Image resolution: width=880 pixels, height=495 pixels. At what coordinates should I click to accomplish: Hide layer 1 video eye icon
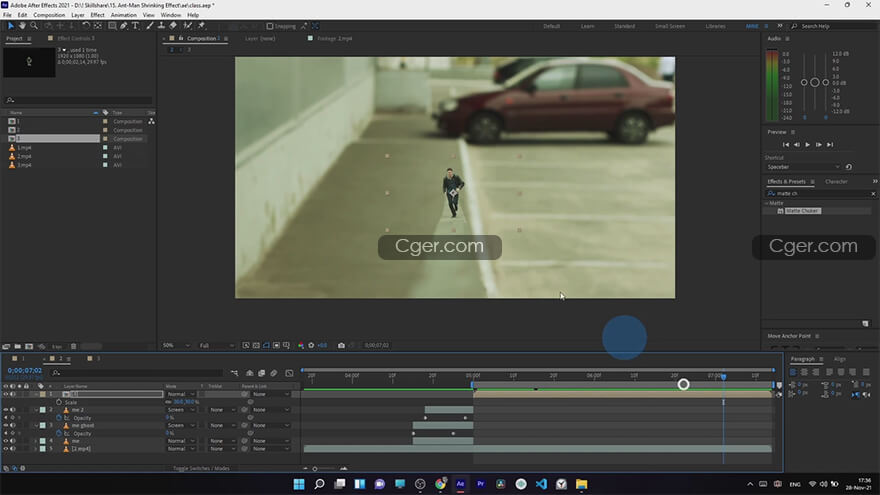point(6,395)
